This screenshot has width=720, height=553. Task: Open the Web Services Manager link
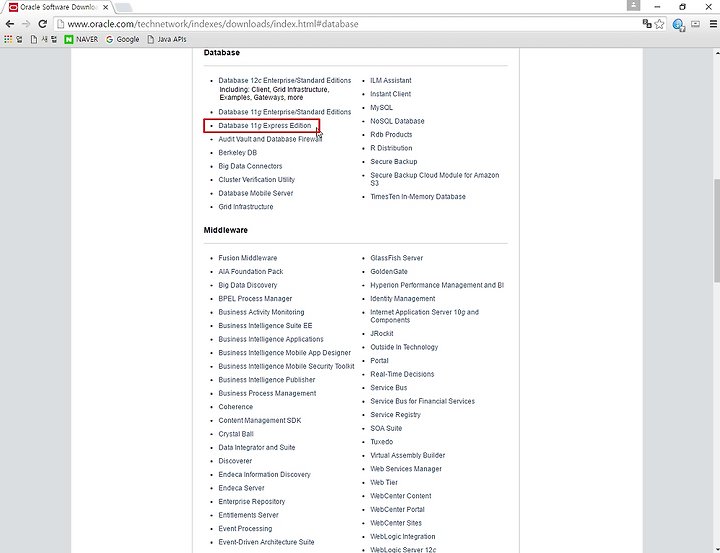click(406, 469)
